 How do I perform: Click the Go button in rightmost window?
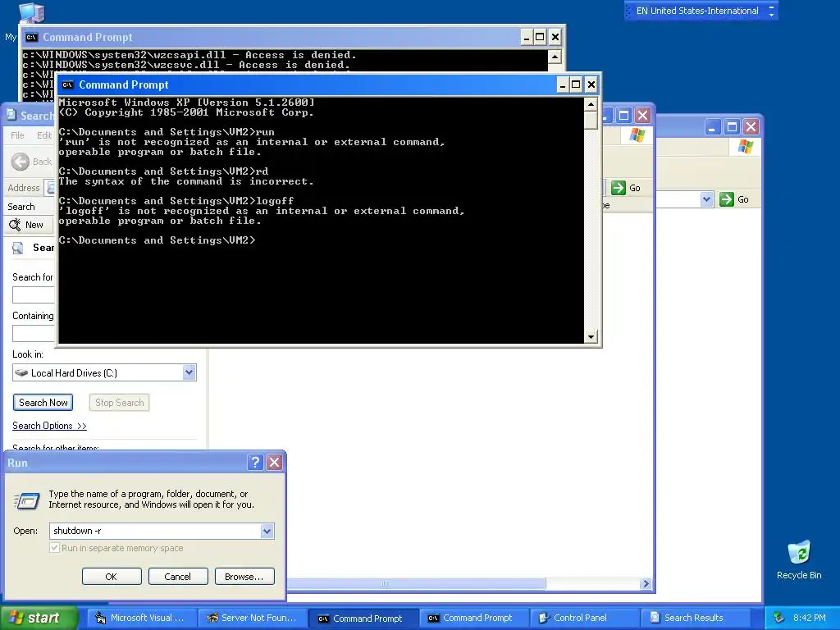pos(734,199)
